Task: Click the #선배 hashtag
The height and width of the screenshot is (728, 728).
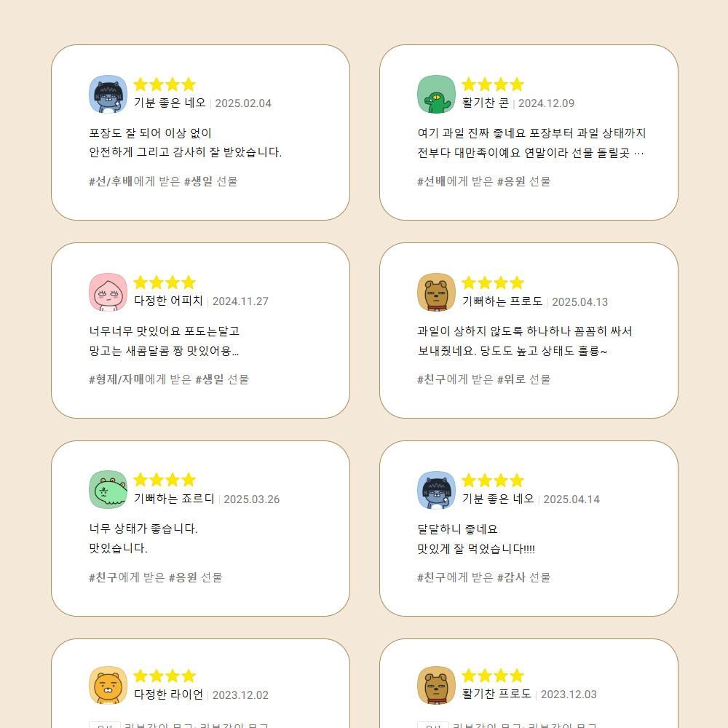Action: click(431, 181)
